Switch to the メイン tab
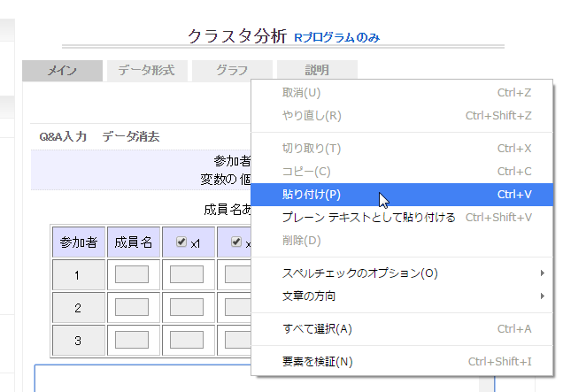 point(62,71)
